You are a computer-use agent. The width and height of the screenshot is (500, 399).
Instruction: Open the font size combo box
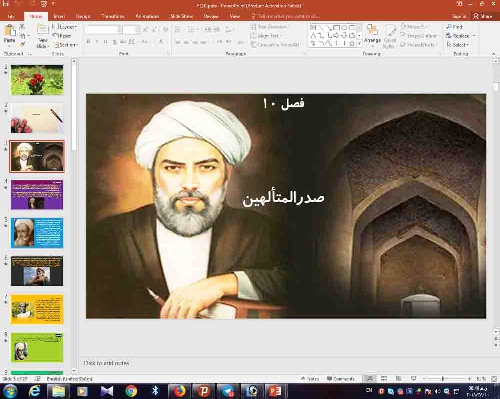(x=131, y=30)
